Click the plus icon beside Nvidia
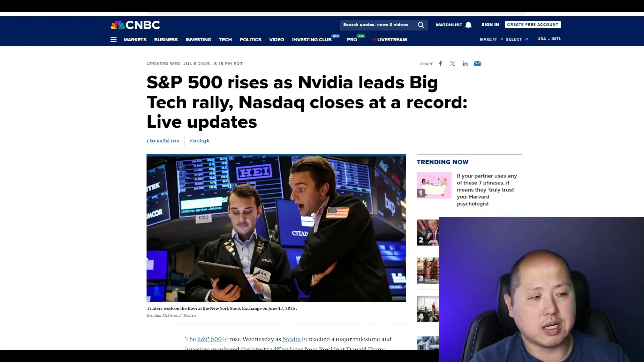644x362 pixels. click(x=304, y=339)
